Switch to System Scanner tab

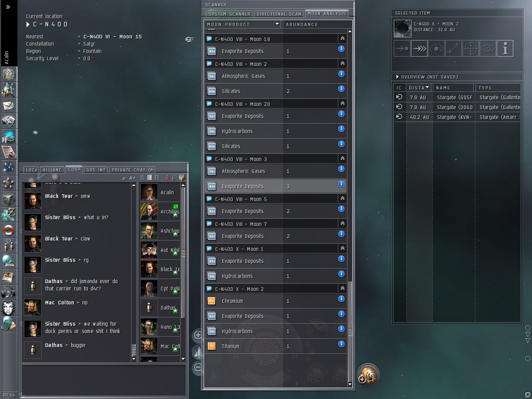click(229, 14)
